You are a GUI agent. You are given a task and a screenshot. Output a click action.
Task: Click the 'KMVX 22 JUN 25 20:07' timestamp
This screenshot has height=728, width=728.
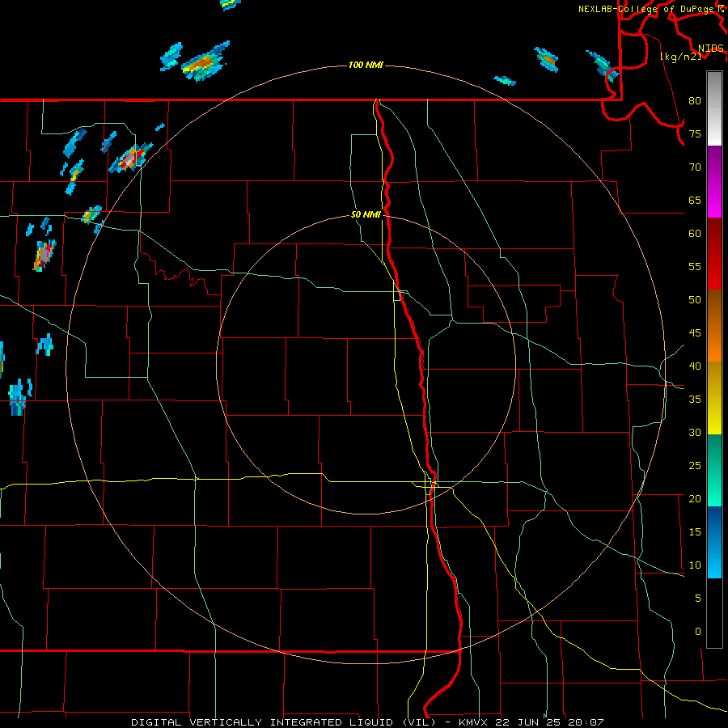pyautogui.click(x=531, y=722)
